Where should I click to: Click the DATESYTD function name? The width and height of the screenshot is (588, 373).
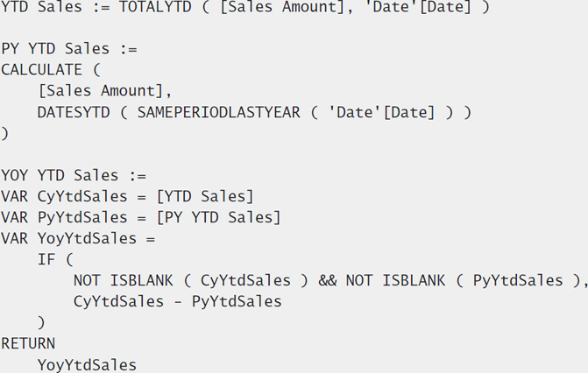[74, 112]
